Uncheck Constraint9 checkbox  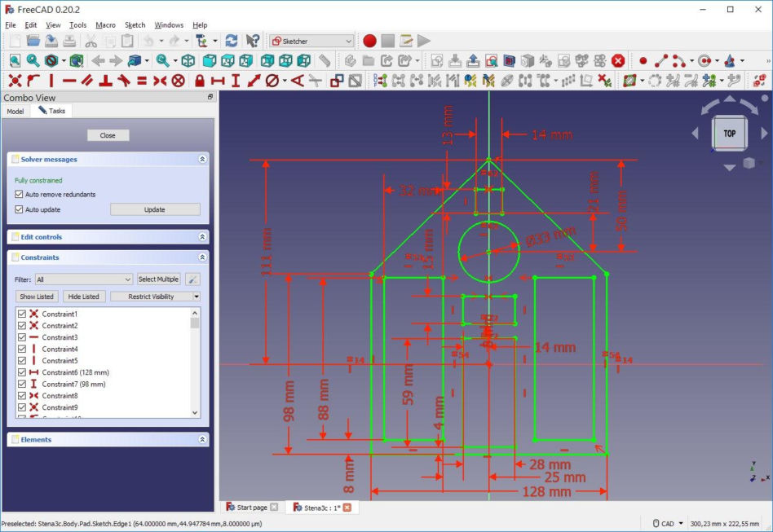tap(22, 407)
